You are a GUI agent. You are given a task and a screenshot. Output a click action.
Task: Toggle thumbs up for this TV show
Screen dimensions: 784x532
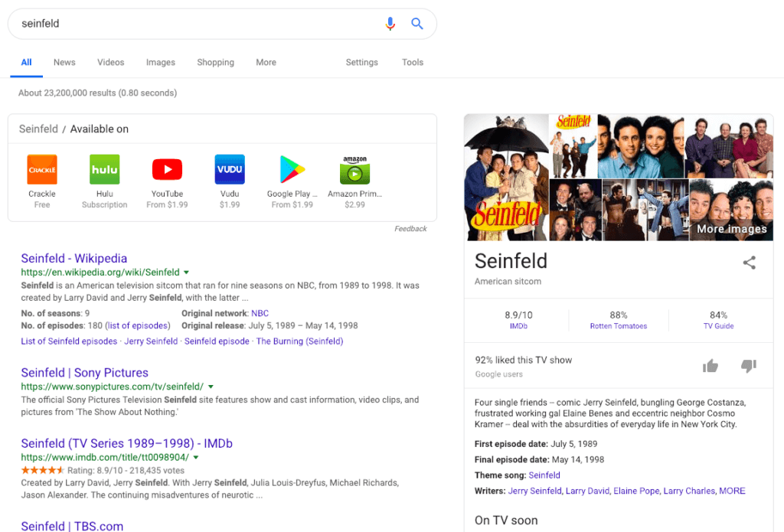click(710, 366)
